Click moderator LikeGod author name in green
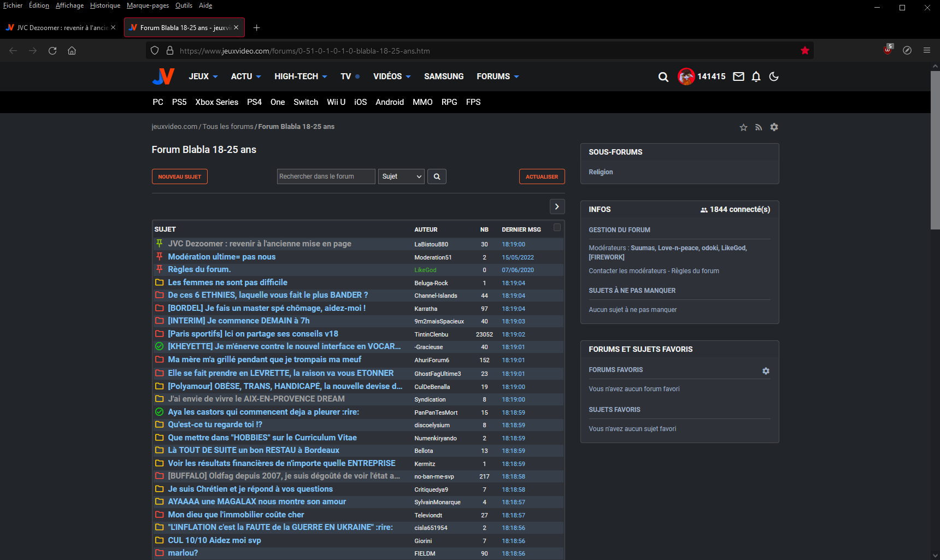940x560 pixels. click(425, 270)
